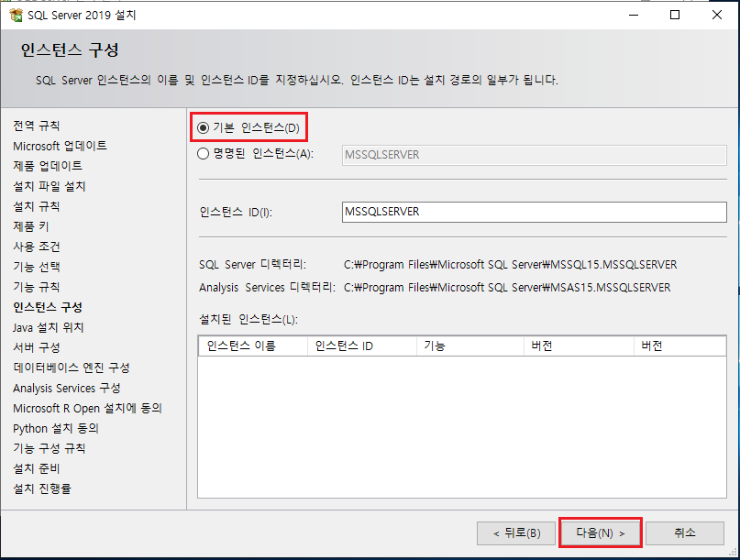Select the 설치 진행률 step
This screenshot has width=740, height=560.
(x=42, y=489)
